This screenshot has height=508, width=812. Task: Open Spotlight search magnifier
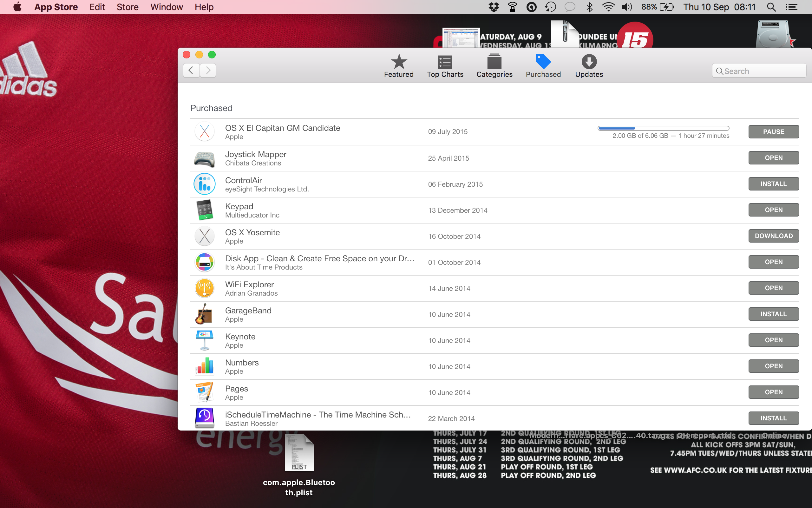(x=771, y=7)
